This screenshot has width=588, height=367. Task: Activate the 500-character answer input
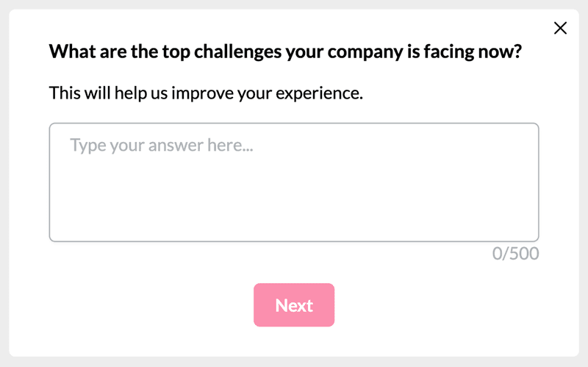coord(294,182)
